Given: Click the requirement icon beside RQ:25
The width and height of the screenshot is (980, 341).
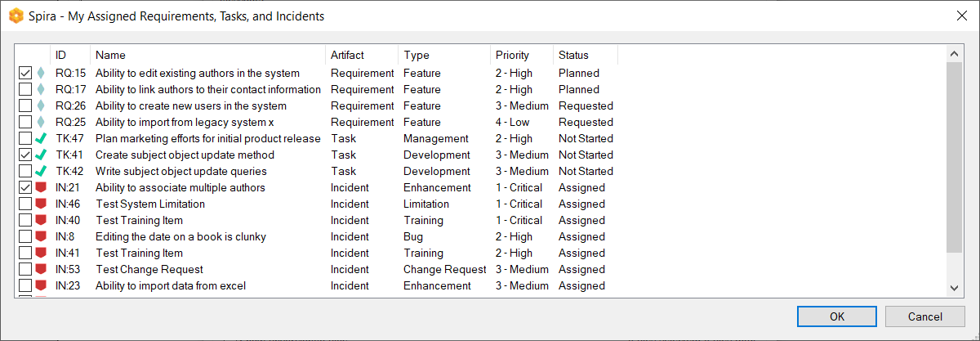Looking at the screenshot, I should point(41,123).
